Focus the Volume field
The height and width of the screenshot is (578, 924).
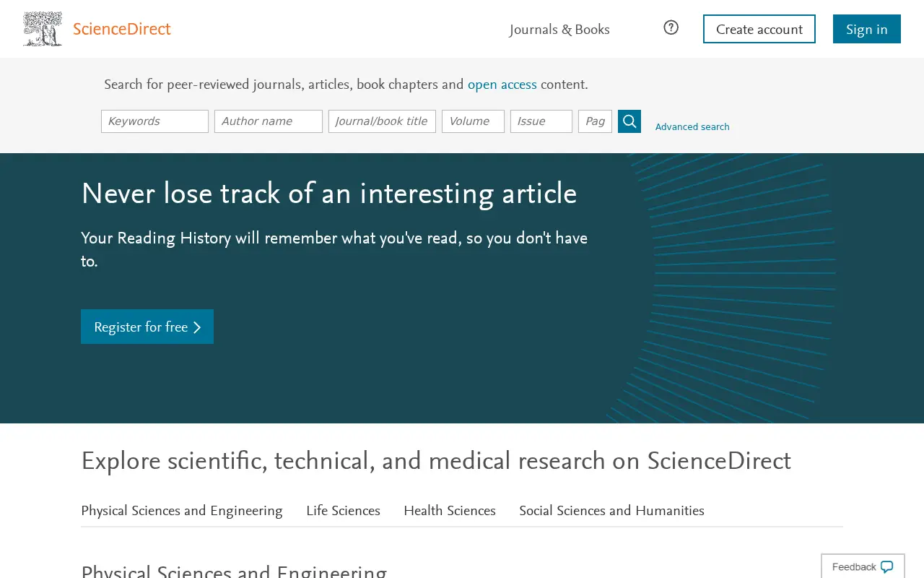coord(473,121)
